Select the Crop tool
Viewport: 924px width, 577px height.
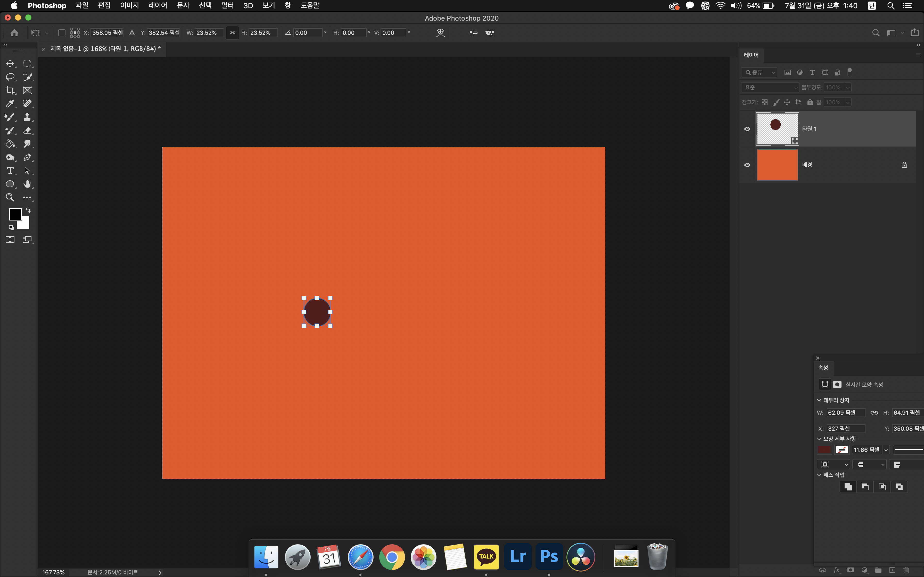point(10,90)
